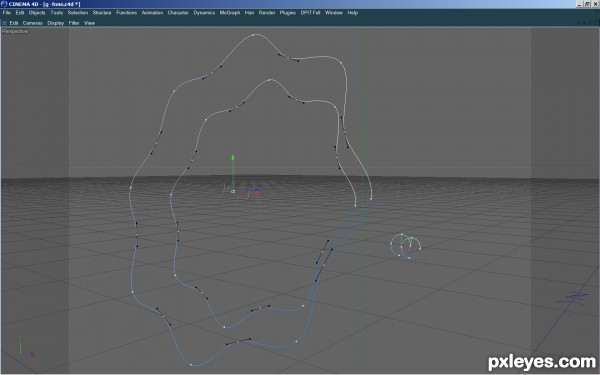Click the green Y-axis arrow handle
This screenshot has height=375, width=600.
tap(233, 158)
